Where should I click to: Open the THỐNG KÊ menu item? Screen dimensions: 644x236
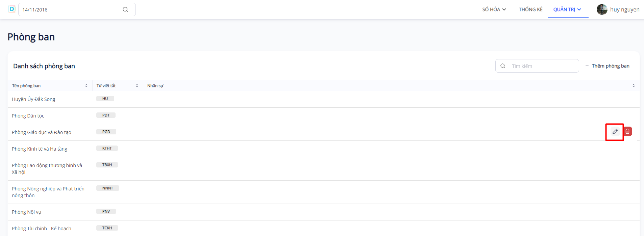pos(530,9)
